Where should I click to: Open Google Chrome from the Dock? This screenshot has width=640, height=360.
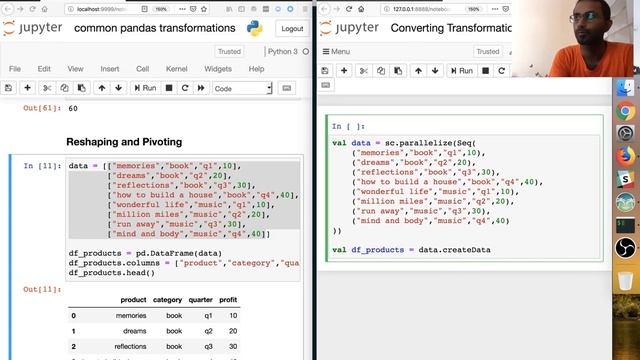pyautogui.click(x=625, y=111)
